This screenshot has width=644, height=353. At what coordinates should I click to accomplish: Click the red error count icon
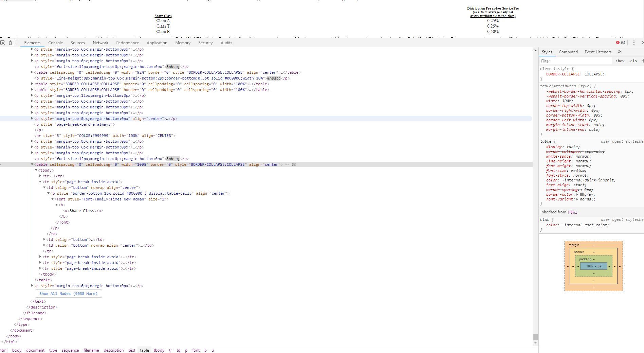[618, 42]
